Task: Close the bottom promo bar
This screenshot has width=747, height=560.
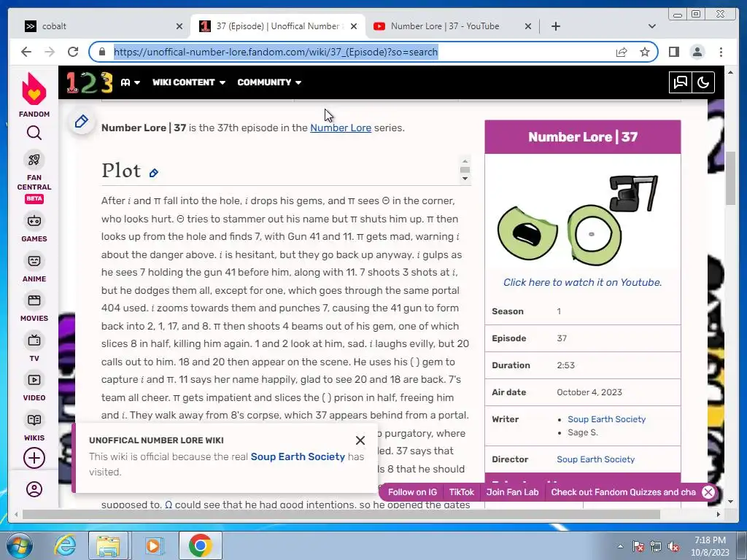Action: 708,492
